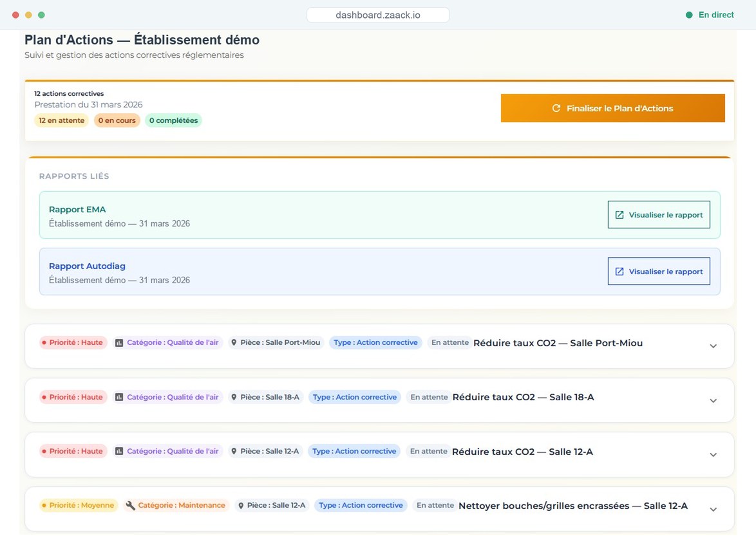This screenshot has height=554, width=756.
Task: Click the dashboard.zaack.io address bar
Action: click(x=378, y=15)
